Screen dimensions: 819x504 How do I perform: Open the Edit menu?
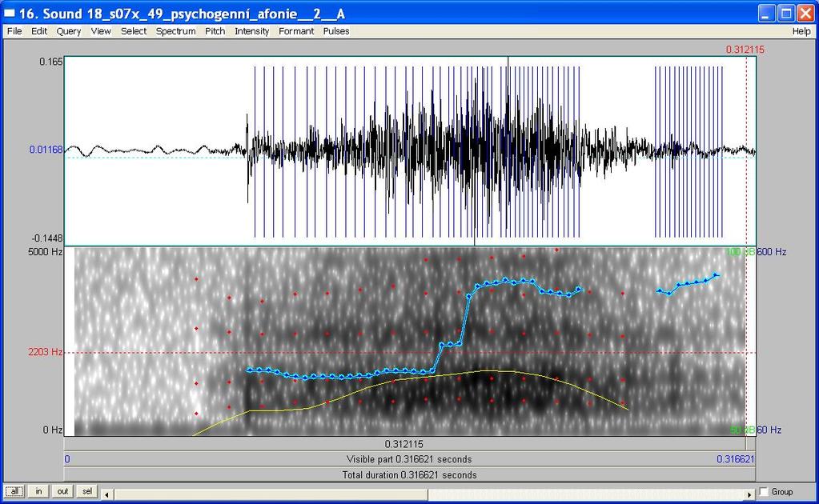(39, 31)
